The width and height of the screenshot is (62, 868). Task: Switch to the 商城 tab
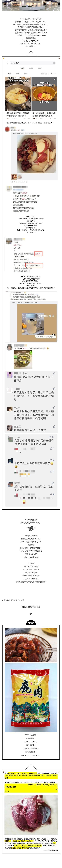pyautogui.click(x=31, y=68)
